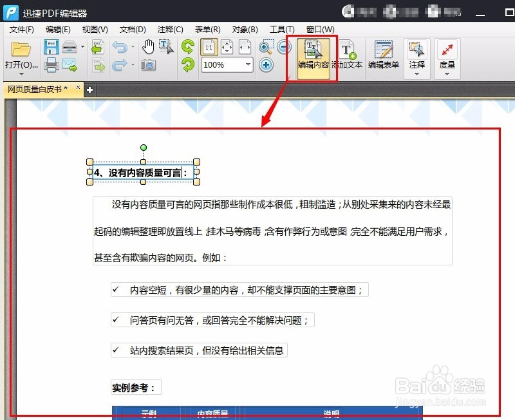Viewport: 515px width, 420px height.
Task: Select paragraph starting 没有内容质量可言的网页
Action: [x=272, y=231]
